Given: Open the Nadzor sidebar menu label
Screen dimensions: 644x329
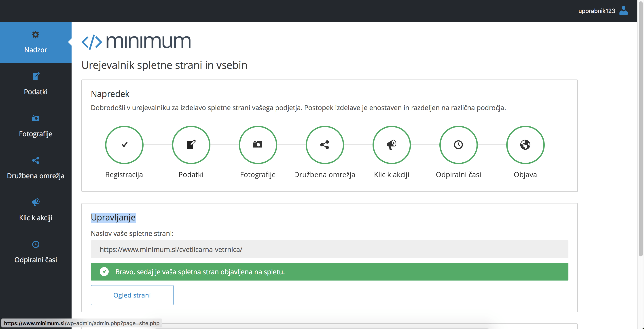Looking at the screenshot, I should click(x=36, y=50).
